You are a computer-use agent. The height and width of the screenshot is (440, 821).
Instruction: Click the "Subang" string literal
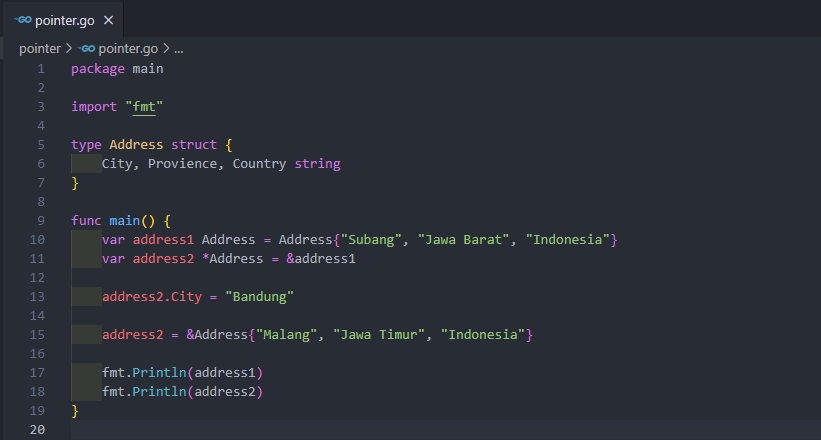pos(371,239)
